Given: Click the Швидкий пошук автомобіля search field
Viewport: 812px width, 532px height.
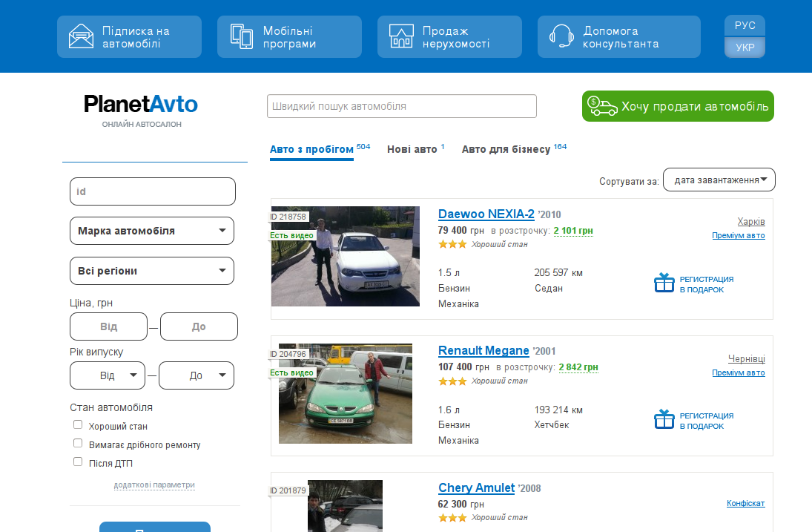Looking at the screenshot, I should point(401,106).
